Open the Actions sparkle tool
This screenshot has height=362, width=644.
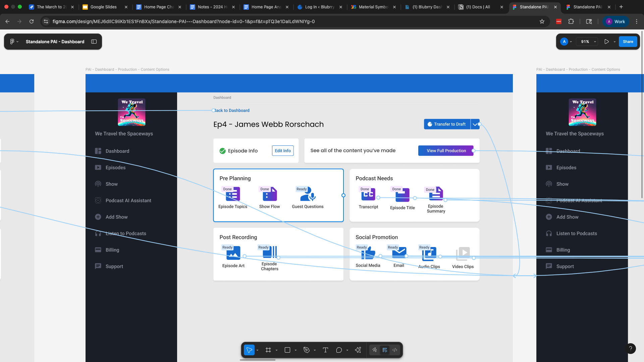pos(358,350)
